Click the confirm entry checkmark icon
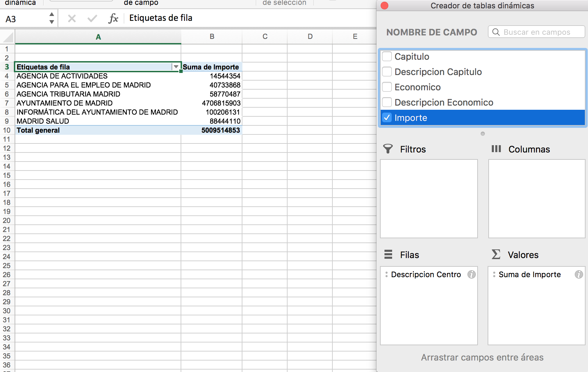The width and height of the screenshot is (588, 372). pos(92,18)
